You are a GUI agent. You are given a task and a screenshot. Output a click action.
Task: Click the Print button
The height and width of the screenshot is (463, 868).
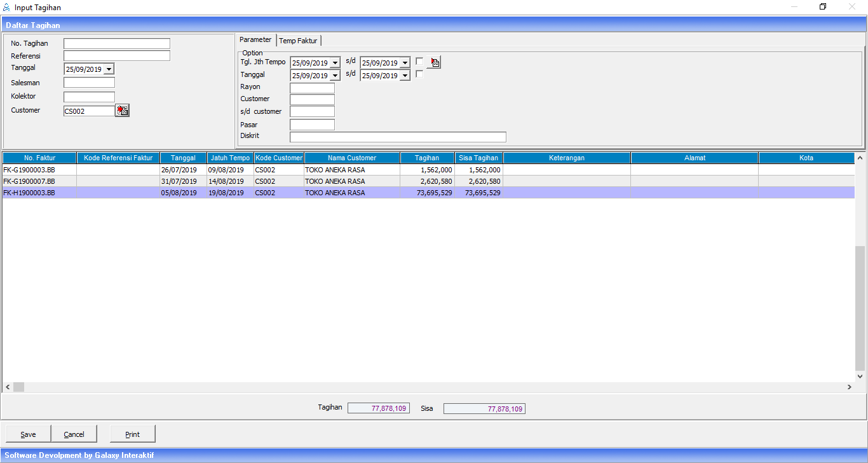coord(132,434)
